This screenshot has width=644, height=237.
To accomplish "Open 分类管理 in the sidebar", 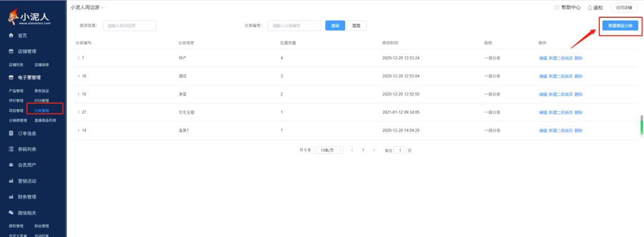I will [x=42, y=110].
